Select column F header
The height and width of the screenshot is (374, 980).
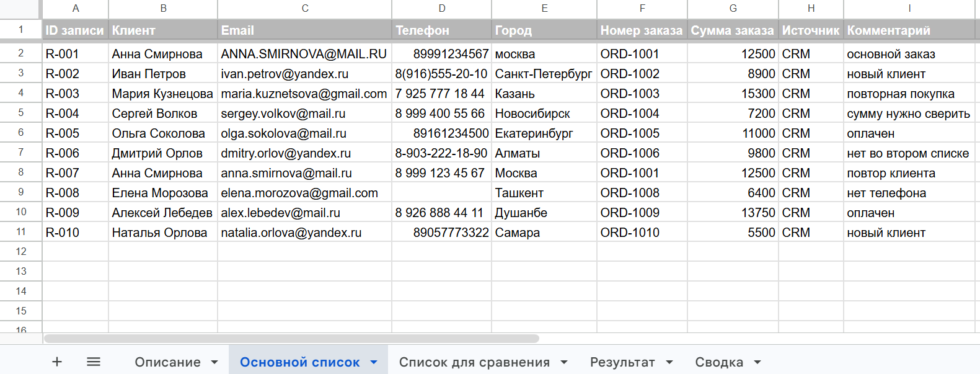pos(642,9)
